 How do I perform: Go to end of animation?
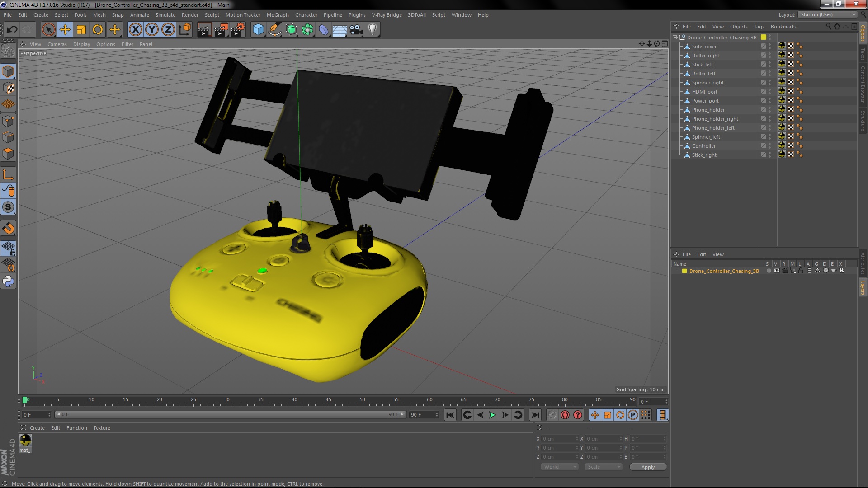(x=535, y=415)
